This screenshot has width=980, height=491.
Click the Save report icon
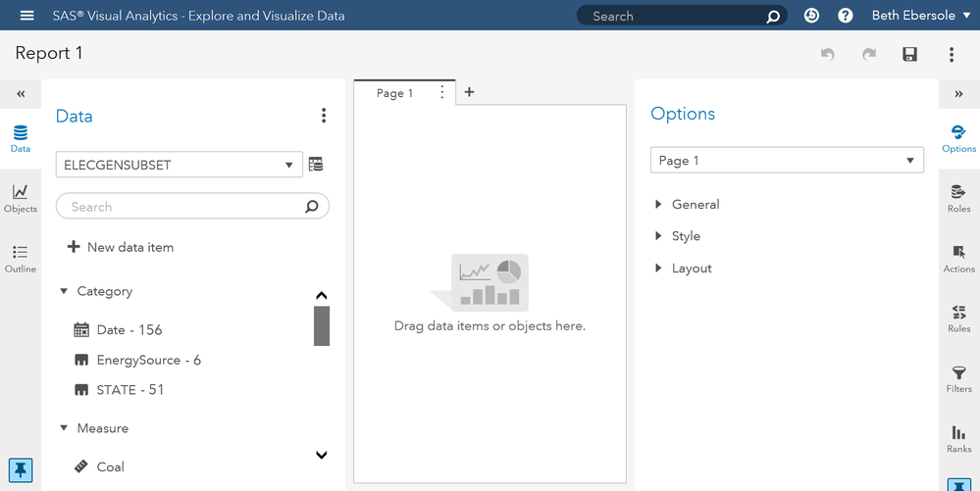tap(909, 55)
